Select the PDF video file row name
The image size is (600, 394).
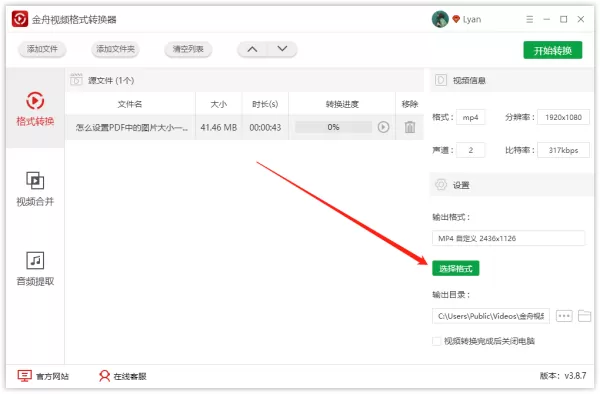(132, 127)
